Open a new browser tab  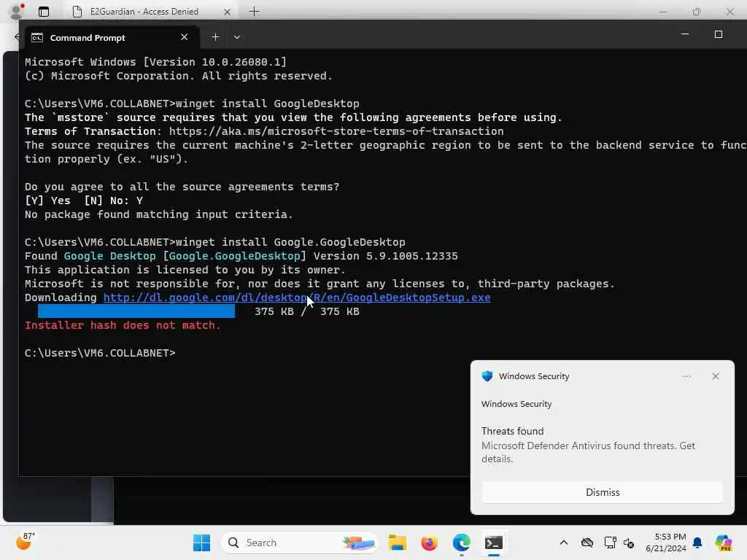pyautogui.click(x=255, y=12)
